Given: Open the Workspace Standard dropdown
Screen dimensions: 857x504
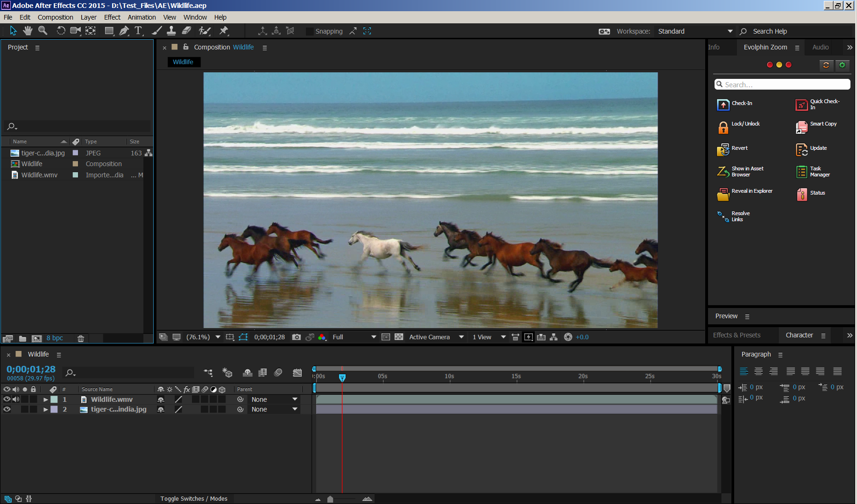Looking at the screenshot, I should coord(730,31).
